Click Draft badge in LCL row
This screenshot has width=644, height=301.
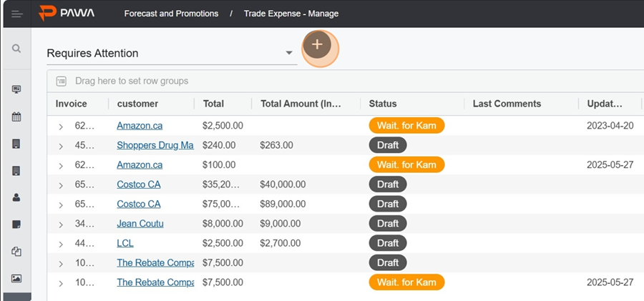pyautogui.click(x=388, y=243)
